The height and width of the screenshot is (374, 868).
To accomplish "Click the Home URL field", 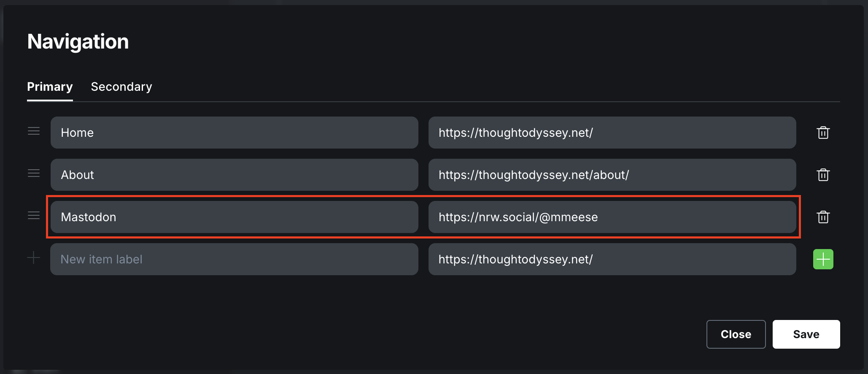I will coord(612,133).
